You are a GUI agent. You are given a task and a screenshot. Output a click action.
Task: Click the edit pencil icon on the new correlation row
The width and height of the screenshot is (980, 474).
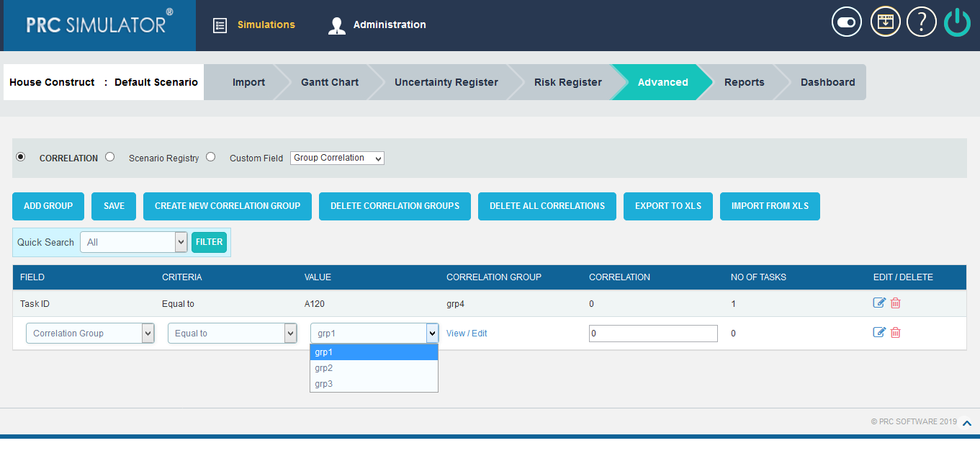click(879, 332)
